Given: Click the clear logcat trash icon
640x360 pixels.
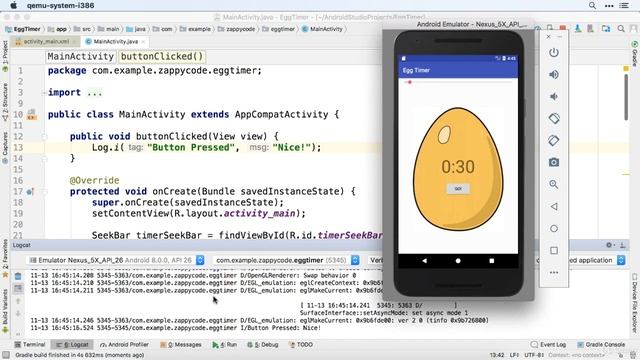Looking at the screenshot, I should point(18,276).
